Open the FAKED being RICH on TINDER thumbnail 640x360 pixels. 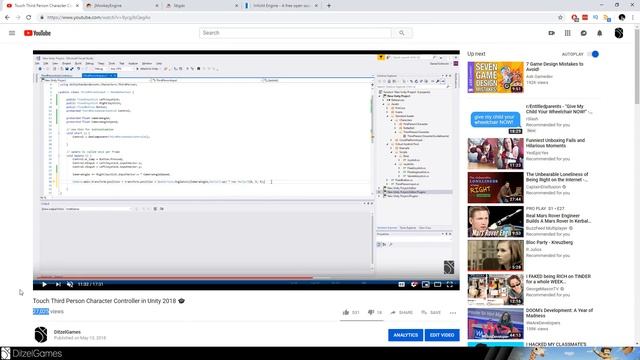(x=496, y=289)
